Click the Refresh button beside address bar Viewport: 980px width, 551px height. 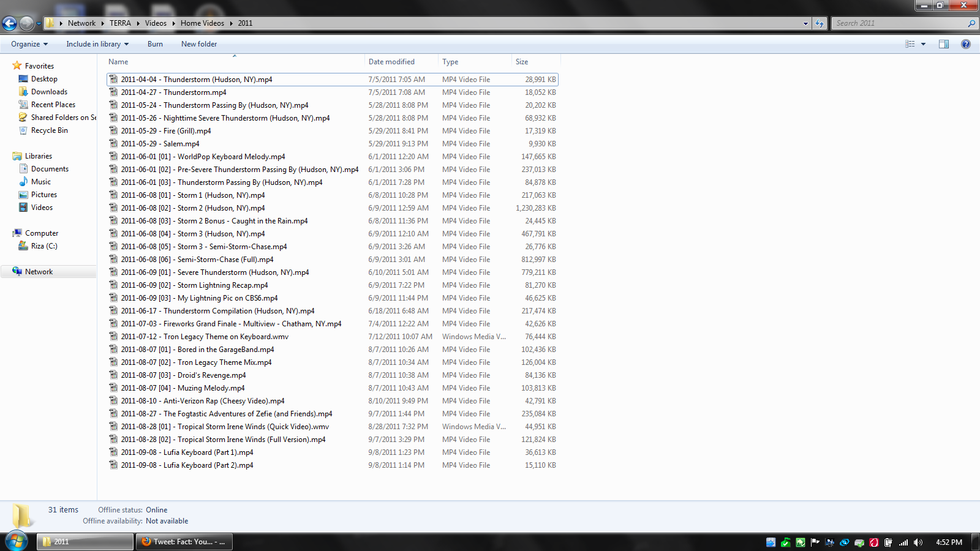(820, 23)
